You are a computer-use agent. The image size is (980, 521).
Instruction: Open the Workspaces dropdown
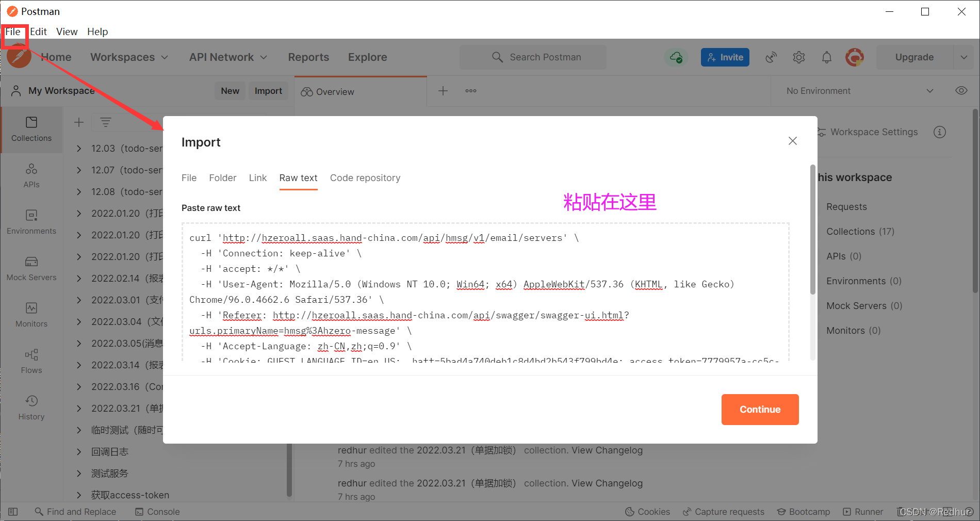[129, 57]
